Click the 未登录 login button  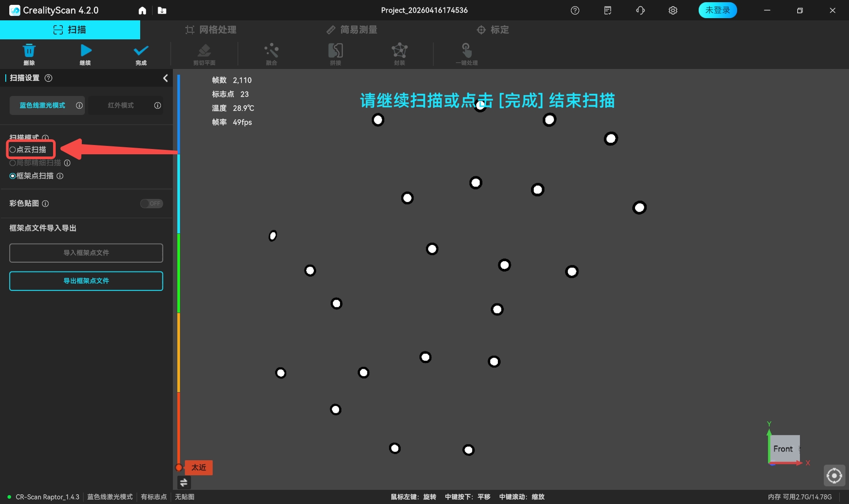click(x=717, y=10)
